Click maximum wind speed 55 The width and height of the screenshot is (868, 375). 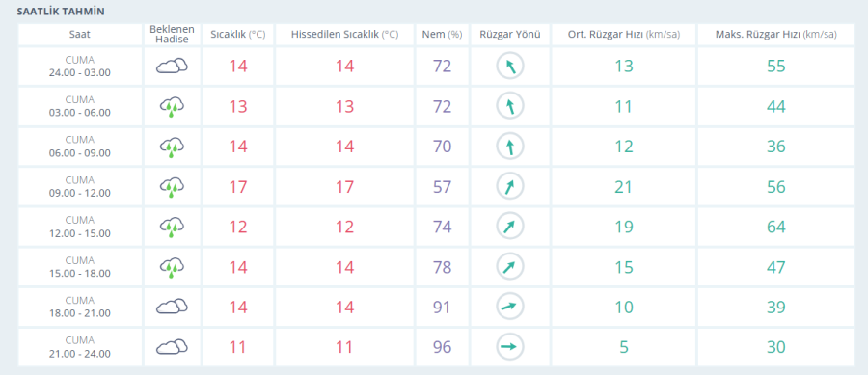pyautogui.click(x=776, y=67)
